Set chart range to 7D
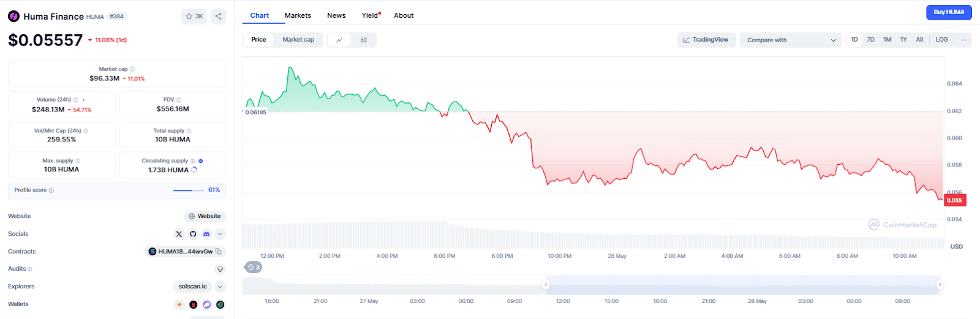This screenshot has width=980, height=319. click(x=870, y=40)
